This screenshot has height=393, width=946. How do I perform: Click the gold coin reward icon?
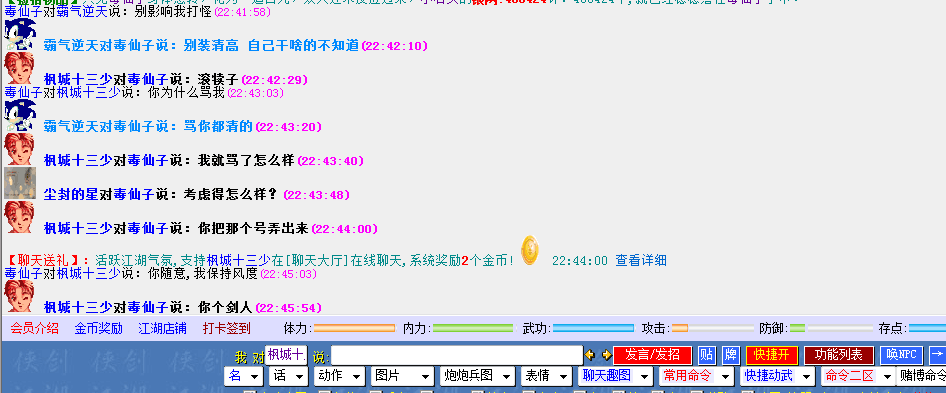coord(530,250)
